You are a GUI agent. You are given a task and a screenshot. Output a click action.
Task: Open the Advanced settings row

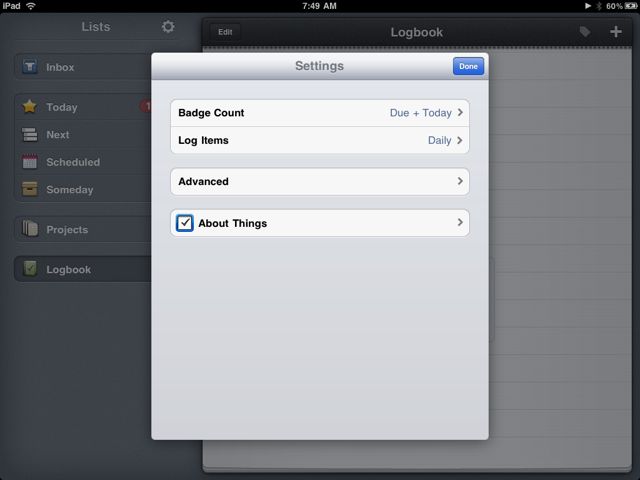pos(320,181)
